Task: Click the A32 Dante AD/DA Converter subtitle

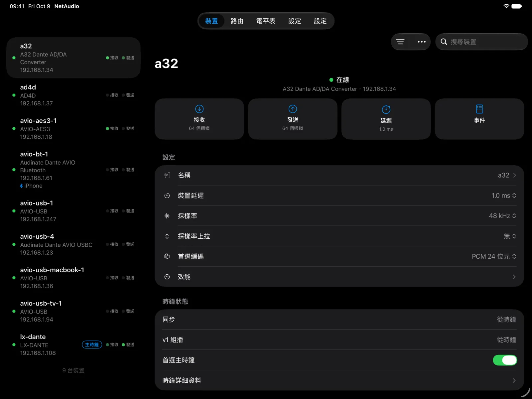Action: tap(320, 89)
